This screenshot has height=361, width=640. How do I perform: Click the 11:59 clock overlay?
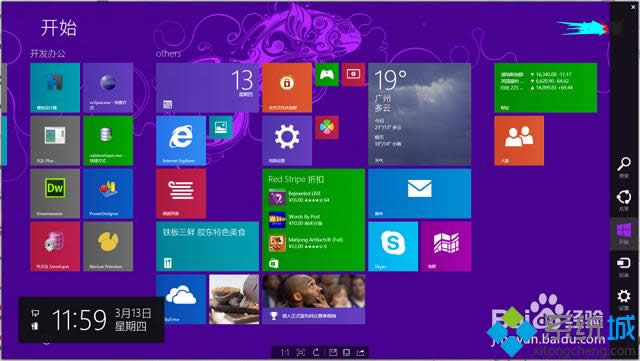(x=91, y=319)
